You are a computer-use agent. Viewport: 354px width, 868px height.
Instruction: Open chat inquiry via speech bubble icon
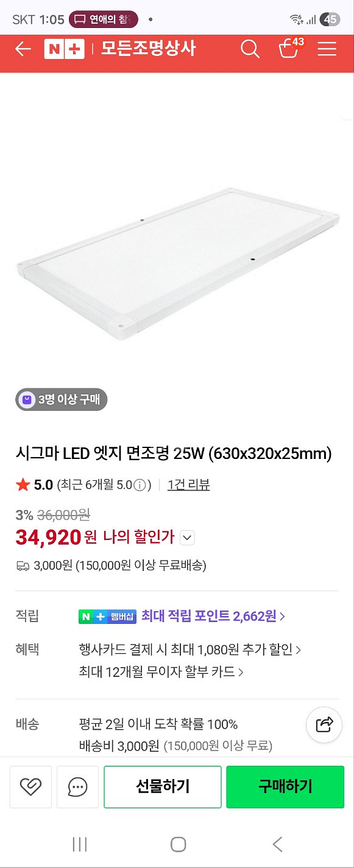pos(77,786)
